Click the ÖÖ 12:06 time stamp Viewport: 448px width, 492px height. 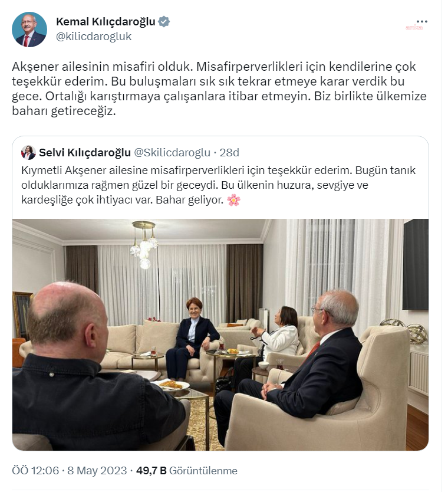tap(35, 471)
